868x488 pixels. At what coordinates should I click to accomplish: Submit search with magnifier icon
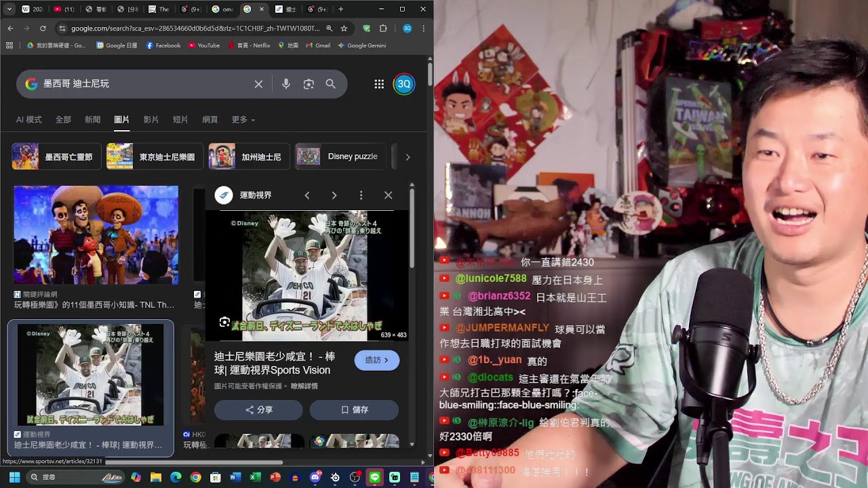[x=330, y=84]
